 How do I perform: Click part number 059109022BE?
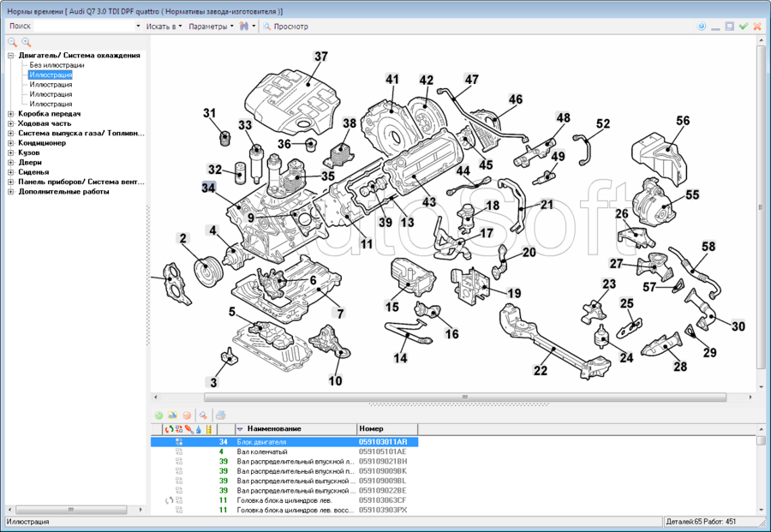pos(383,491)
